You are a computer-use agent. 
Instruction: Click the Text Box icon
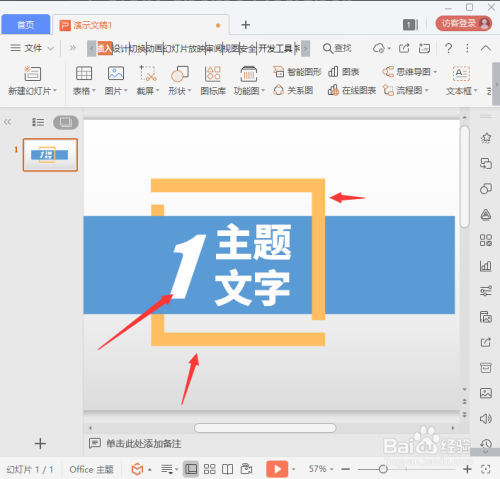coord(461,74)
